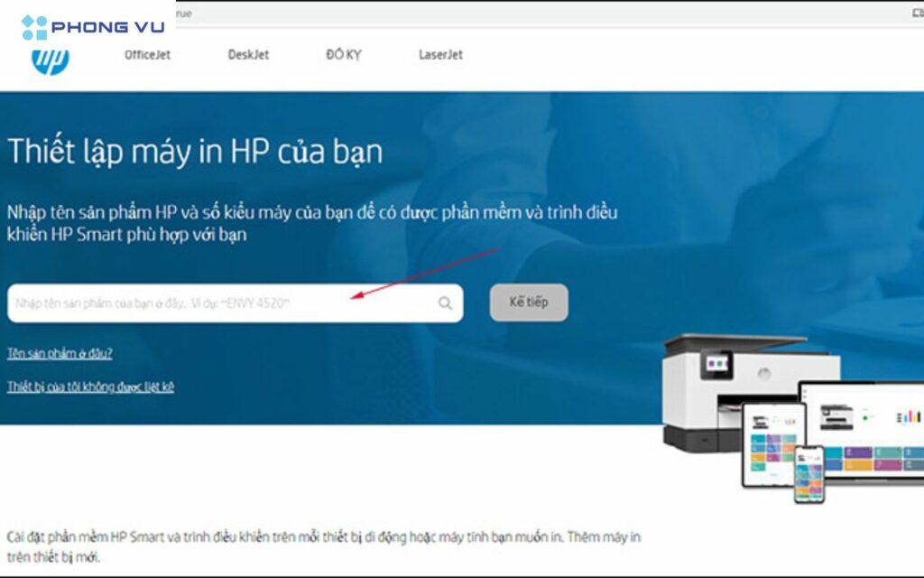Go to the LaserJet menu item
The image size is (924, 578).
[440, 55]
